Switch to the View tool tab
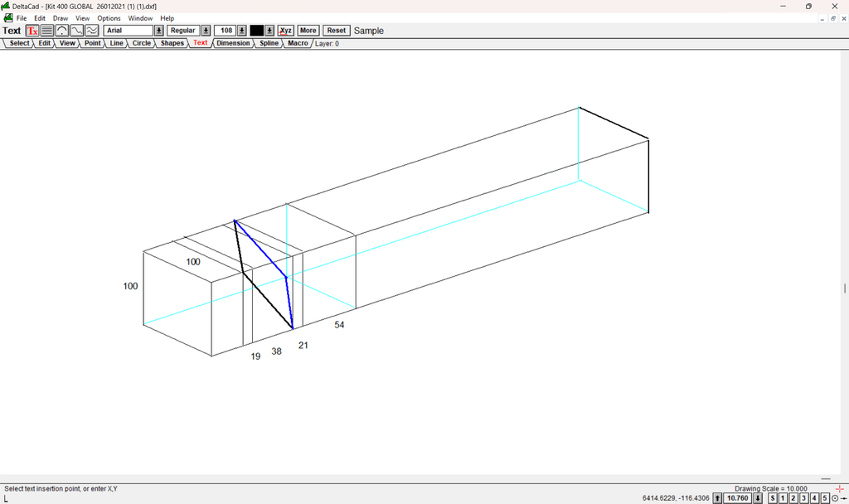 coord(67,43)
